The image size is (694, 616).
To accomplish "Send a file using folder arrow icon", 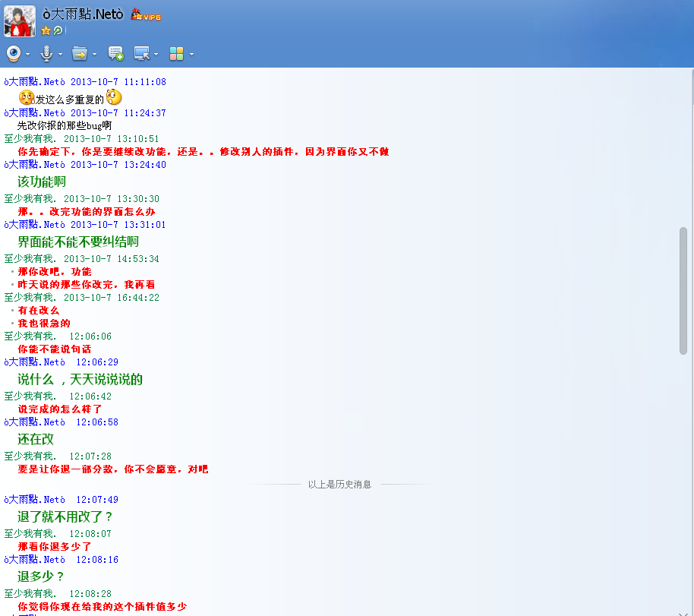I will (80, 54).
